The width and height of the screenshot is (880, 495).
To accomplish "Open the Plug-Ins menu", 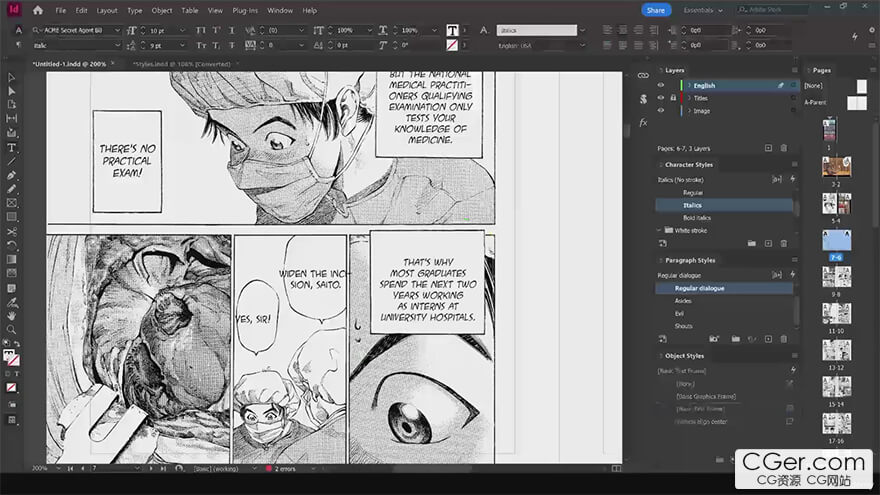I will click(x=245, y=11).
